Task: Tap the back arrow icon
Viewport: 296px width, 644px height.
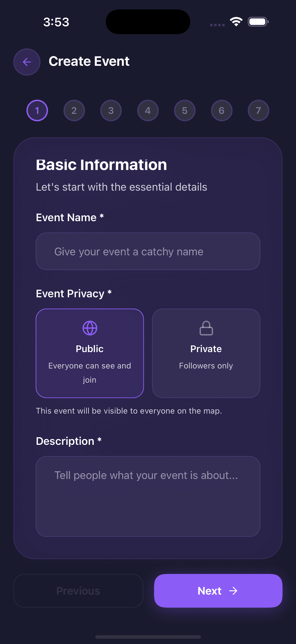Action: click(27, 62)
